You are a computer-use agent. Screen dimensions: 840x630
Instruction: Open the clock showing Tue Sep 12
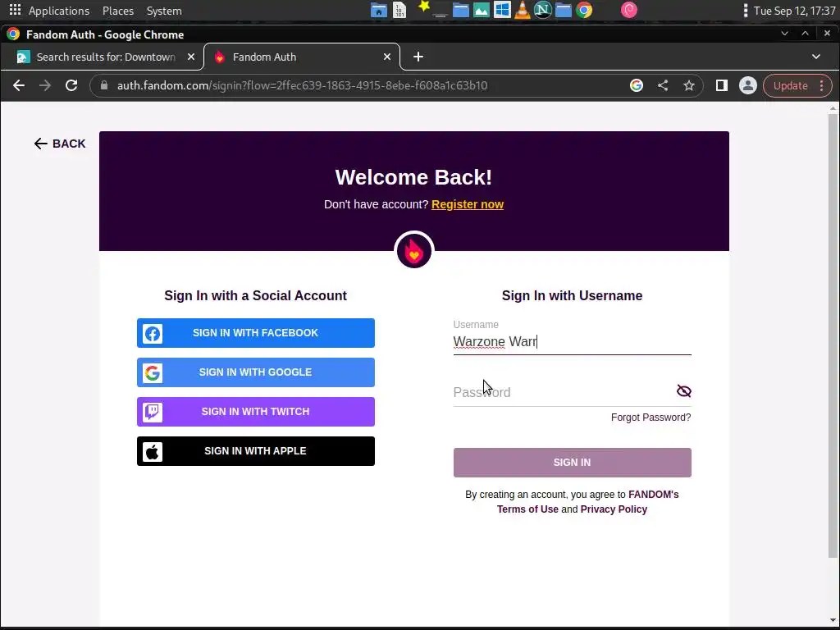pos(794,11)
